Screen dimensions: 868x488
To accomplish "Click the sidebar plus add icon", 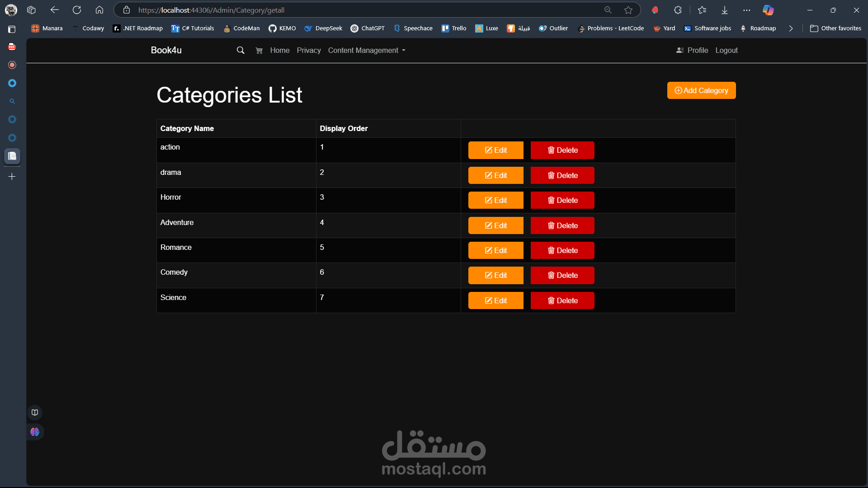I will click(12, 177).
